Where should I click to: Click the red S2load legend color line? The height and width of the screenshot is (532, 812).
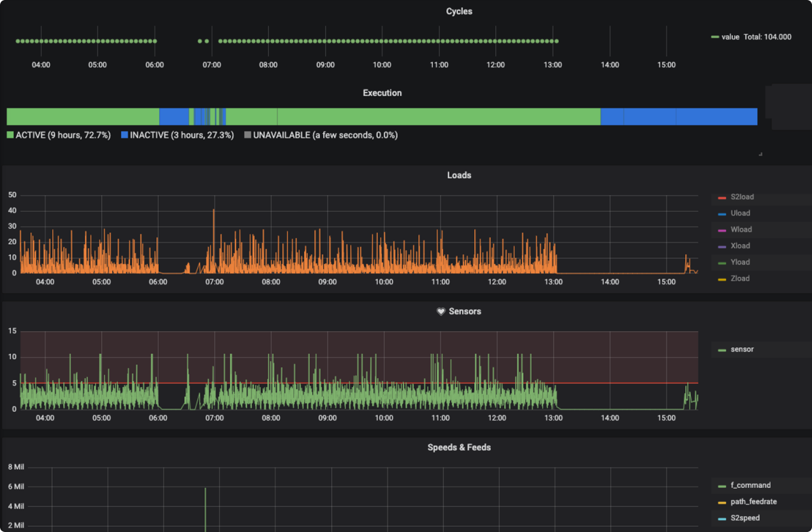point(722,198)
